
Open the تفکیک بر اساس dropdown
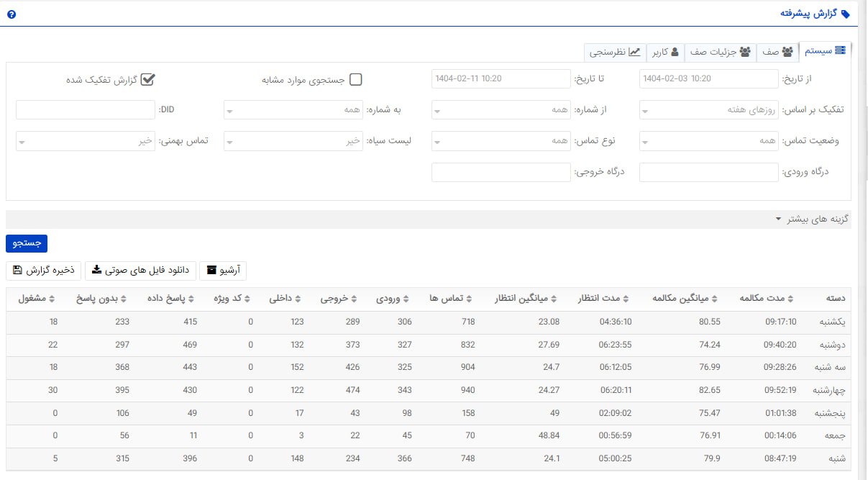(x=708, y=109)
